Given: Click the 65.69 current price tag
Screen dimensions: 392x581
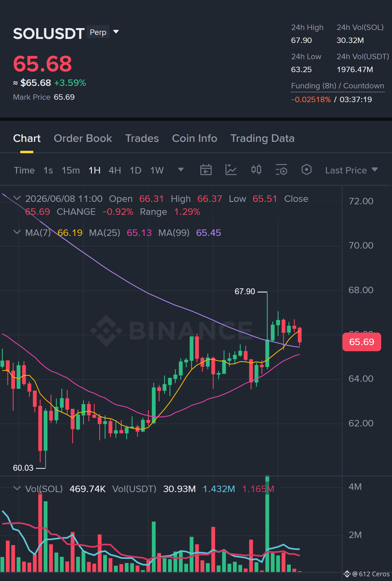Looking at the screenshot, I should point(362,342).
